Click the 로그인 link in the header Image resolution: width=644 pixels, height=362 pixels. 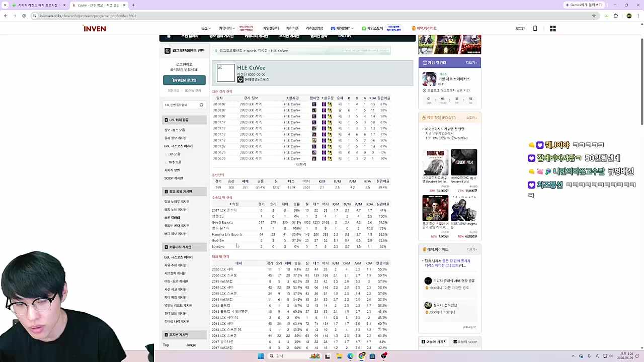tap(520, 29)
